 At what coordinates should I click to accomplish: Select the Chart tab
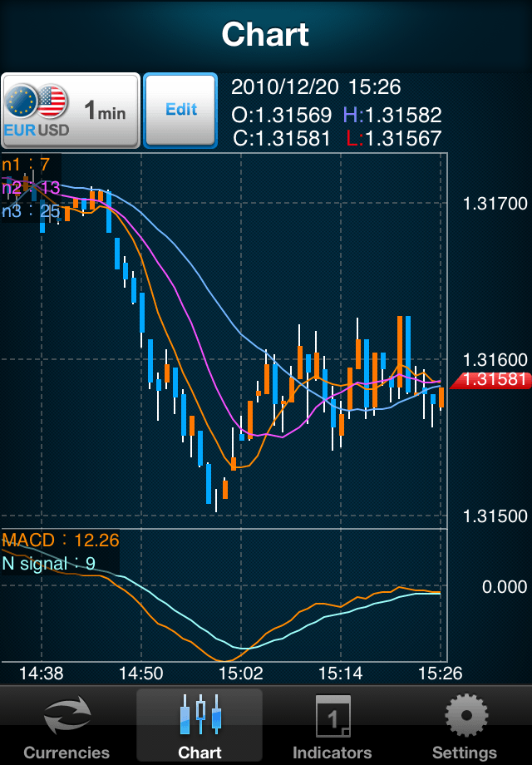199,726
